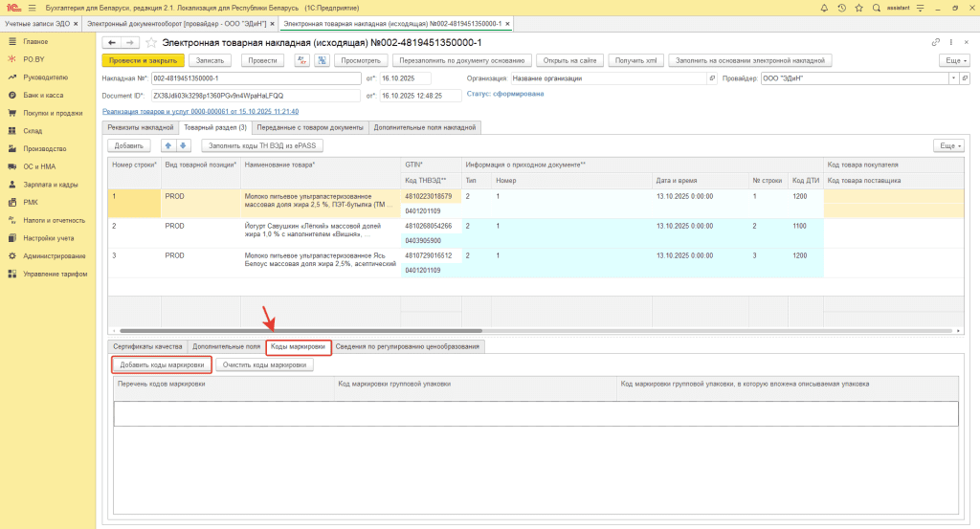The image size is (980, 529).
Task: Open the top Еще dropdown menu
Action: pyautogui.click(x=951, y=60)
